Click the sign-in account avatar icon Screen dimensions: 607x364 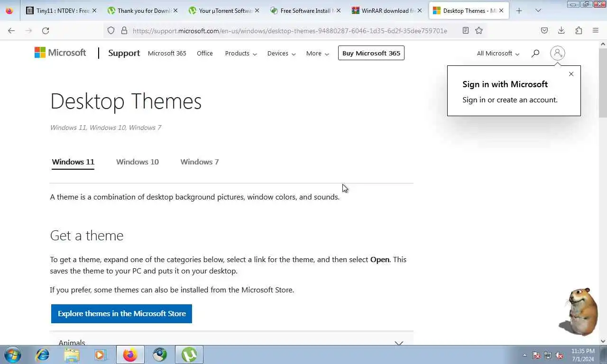coord(558,53)
